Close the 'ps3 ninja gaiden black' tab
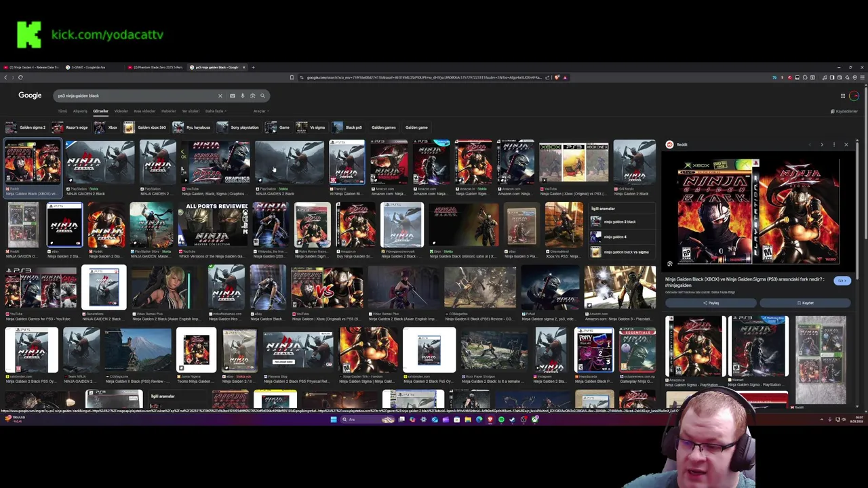The height and width of the screenshot is (488, 868). point(243,67)
